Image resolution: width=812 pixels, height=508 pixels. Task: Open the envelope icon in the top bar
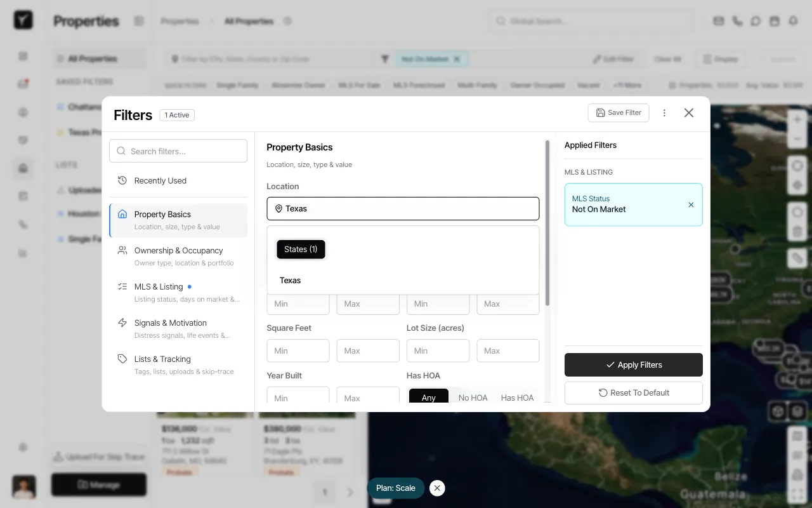[718, 21]
